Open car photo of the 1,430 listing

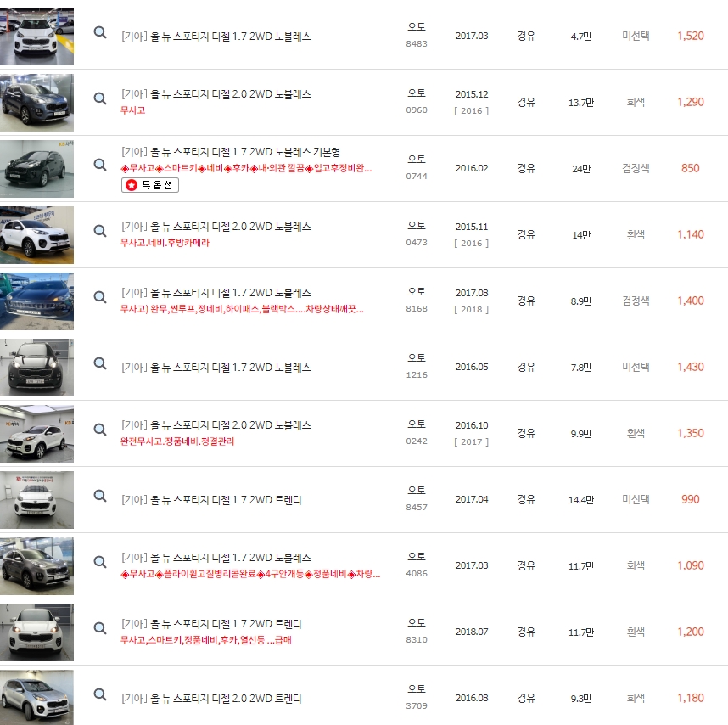point(36,368)
